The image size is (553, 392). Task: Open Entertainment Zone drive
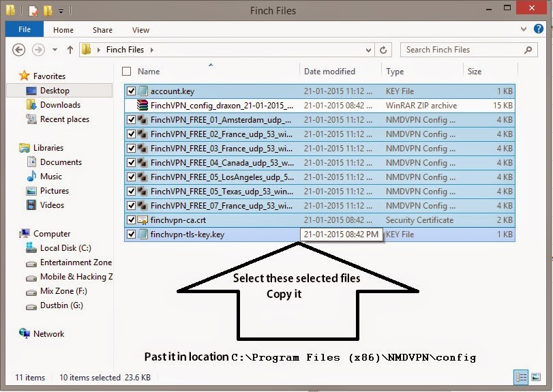[x=76, y=262]
